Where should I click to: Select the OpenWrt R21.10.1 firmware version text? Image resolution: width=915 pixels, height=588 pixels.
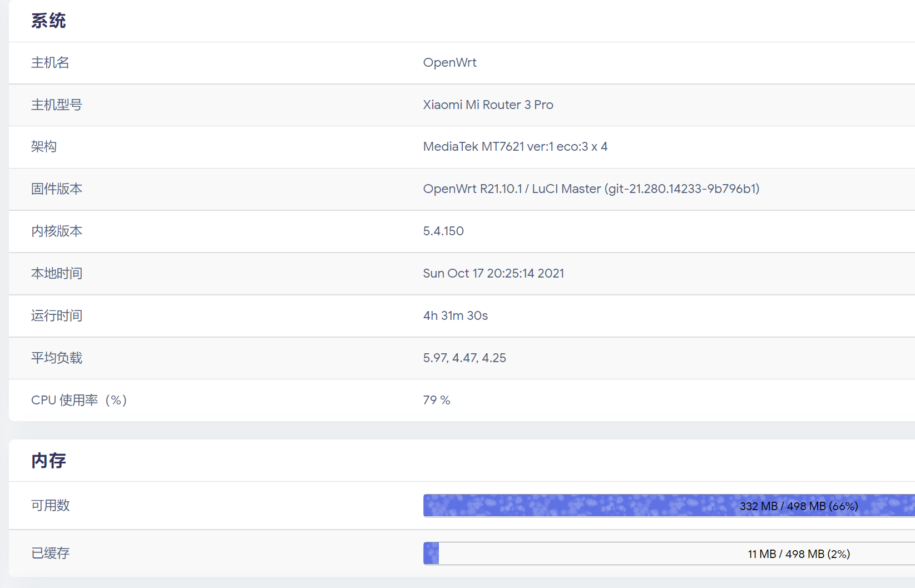pyautogui.click(x=591, y=189)
